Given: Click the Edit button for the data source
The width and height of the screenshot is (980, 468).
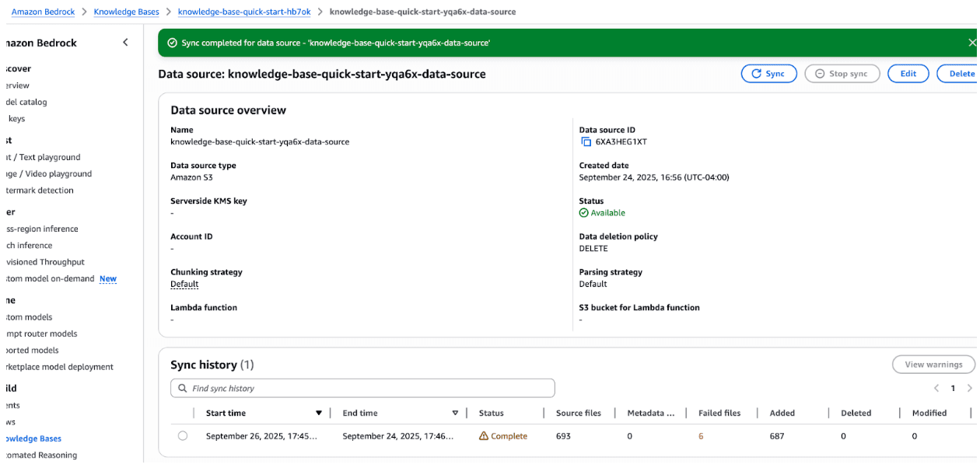Looking at the screenshot, I should pos(908,73).
